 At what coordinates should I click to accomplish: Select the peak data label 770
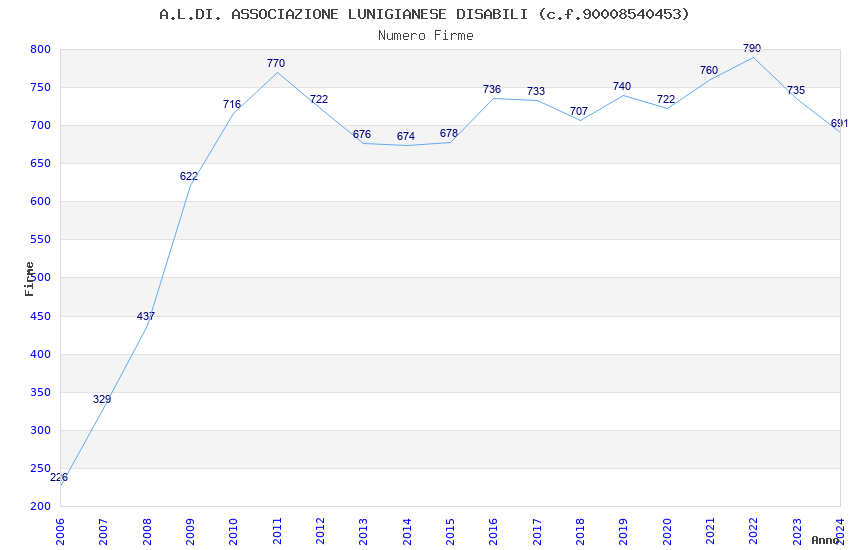click(276, 63)
